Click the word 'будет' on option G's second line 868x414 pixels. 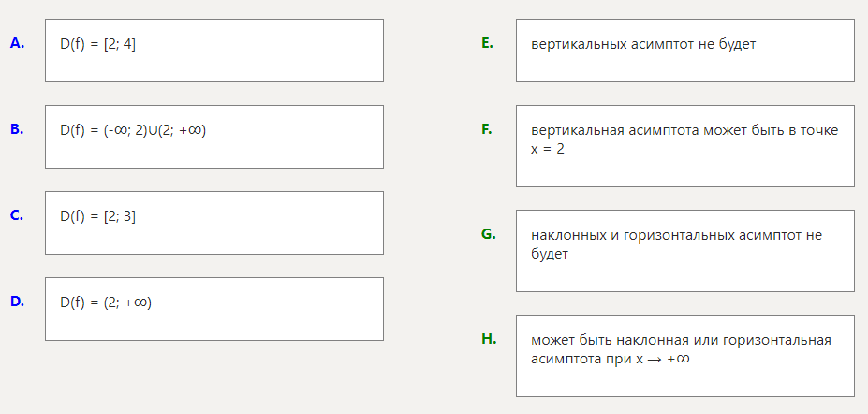tap(550, 254)
